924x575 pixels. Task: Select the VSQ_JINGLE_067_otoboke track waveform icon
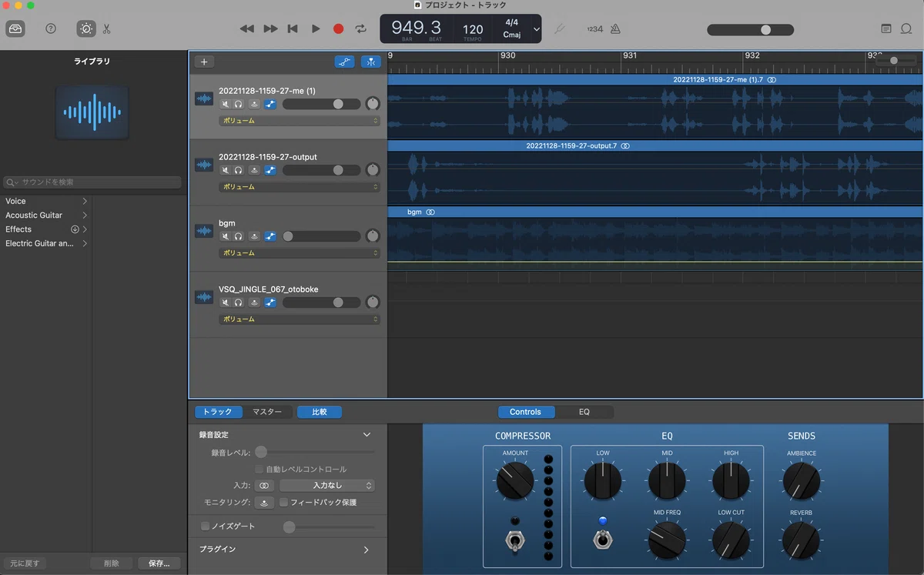(204, 297)
